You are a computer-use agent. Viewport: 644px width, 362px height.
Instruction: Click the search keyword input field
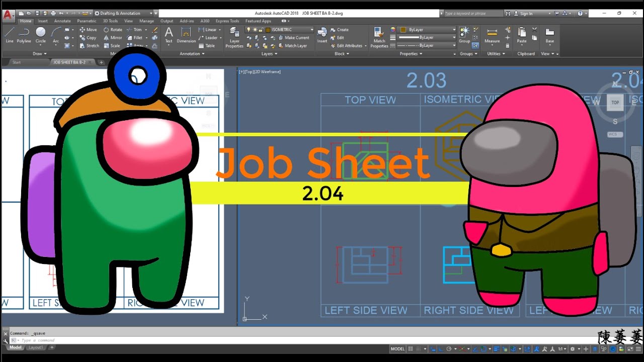coord(473,14)
